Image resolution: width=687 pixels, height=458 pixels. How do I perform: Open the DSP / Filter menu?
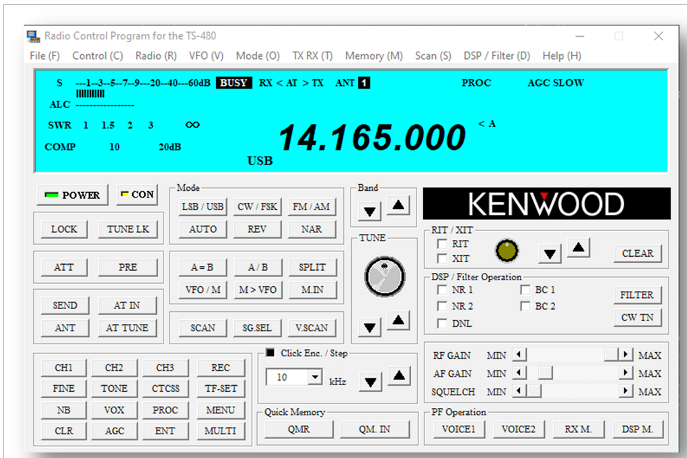coord(497,56)
